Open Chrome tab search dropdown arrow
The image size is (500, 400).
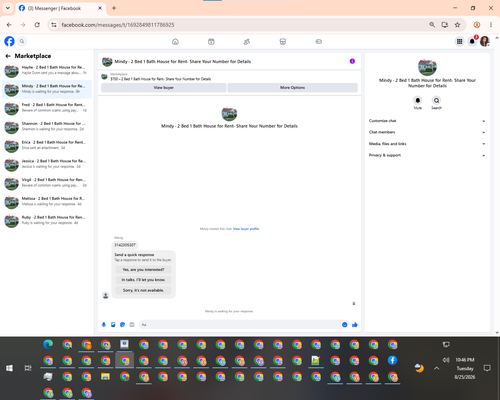8,8
